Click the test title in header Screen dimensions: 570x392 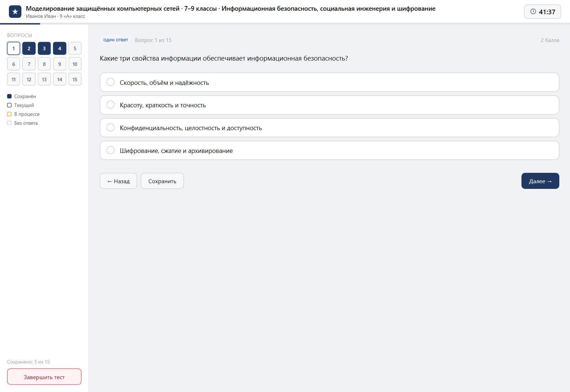[x=230, y=9]
